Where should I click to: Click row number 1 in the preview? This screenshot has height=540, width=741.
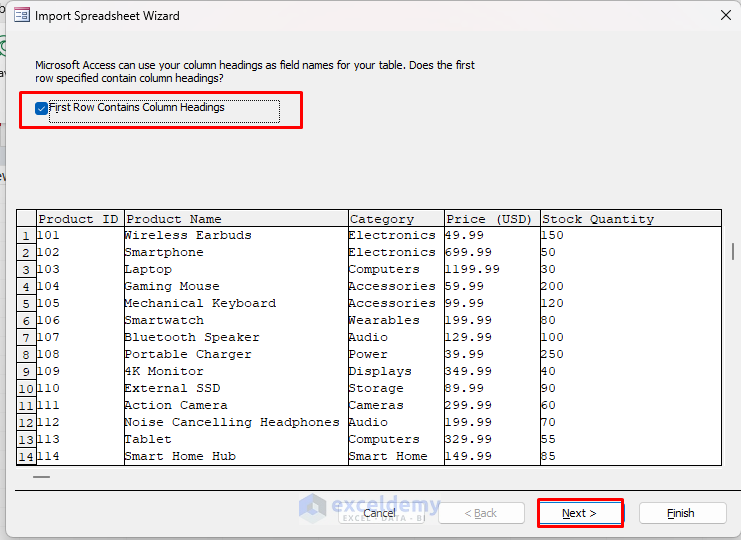pos(26,235)
